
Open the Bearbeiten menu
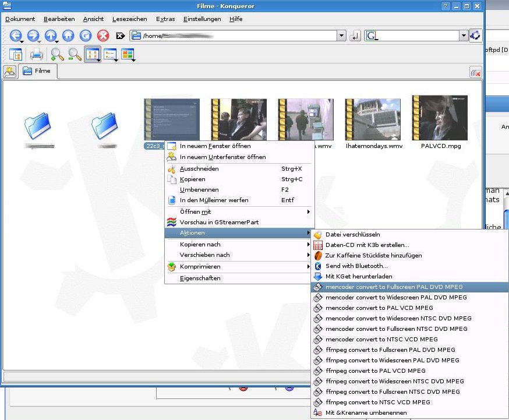[59, 19]
